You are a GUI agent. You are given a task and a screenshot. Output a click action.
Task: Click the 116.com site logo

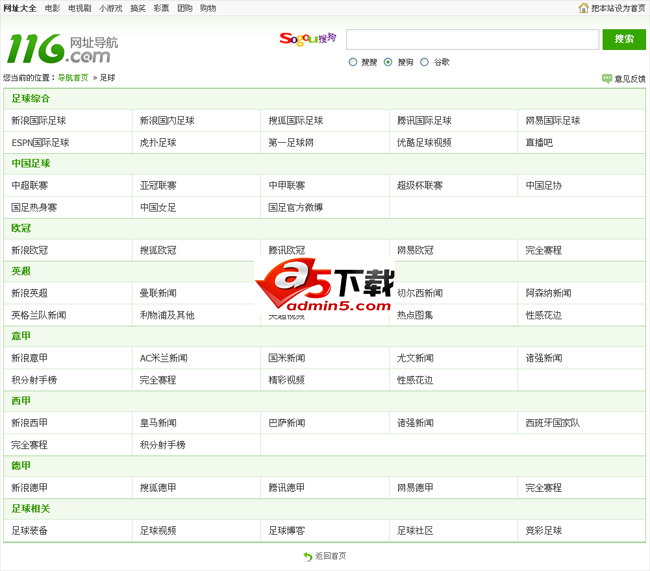(63, 48)
